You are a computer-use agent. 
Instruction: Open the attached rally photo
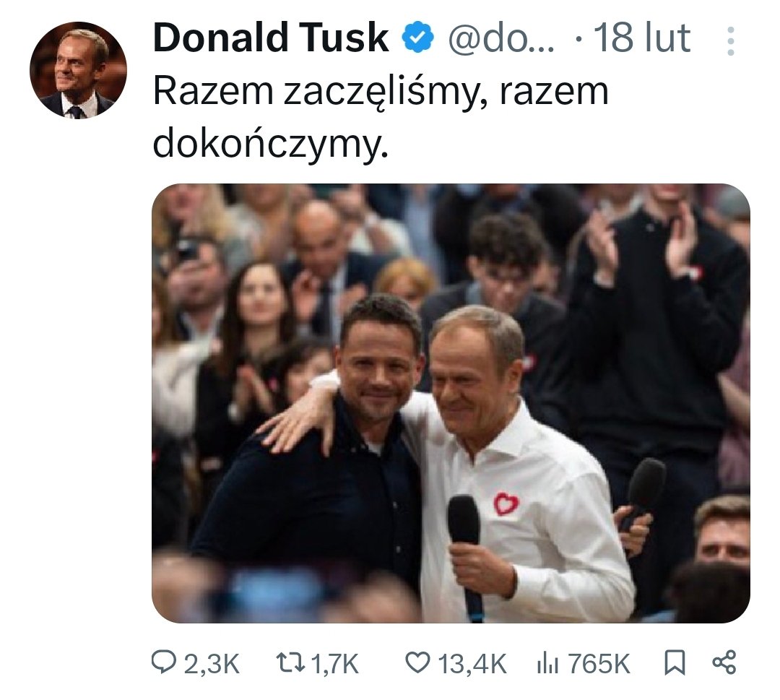click(451, 403)
